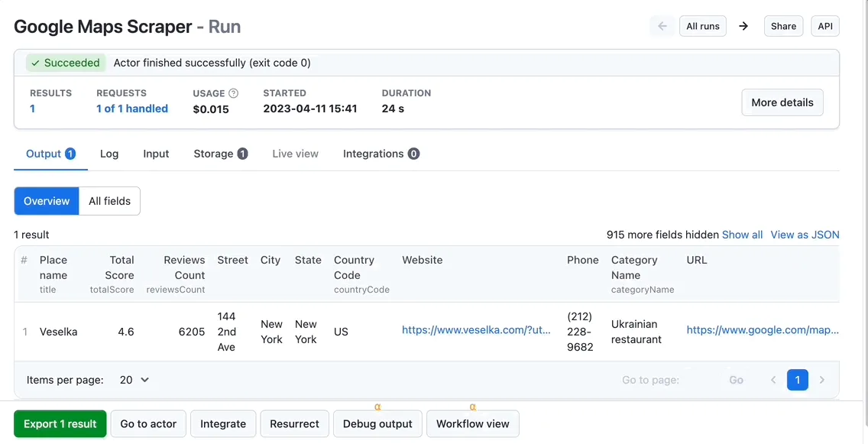Image resolution: width=868 pixels, height=444 pixels.
Task: Click the URL column header
Action: click(x=696, y=260)
